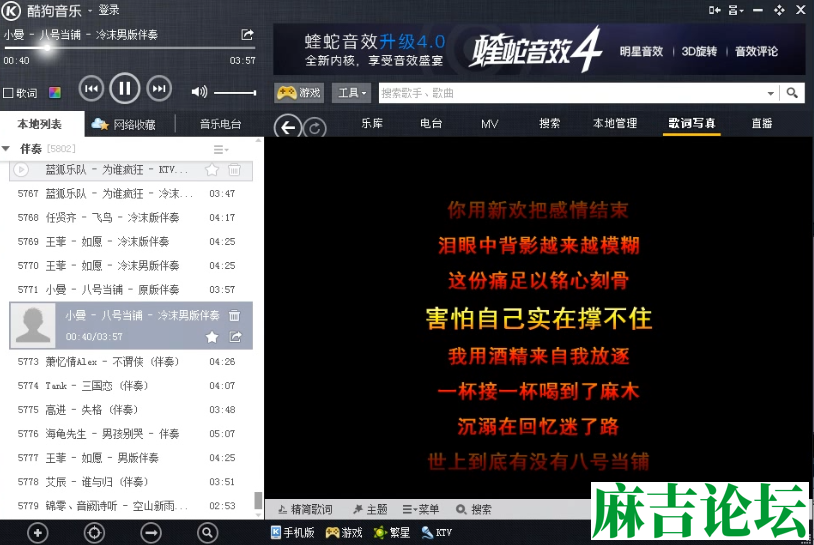Click the Kugou logo icon
Viewport: 814px width, 545px height.
[x=11, y=10]
